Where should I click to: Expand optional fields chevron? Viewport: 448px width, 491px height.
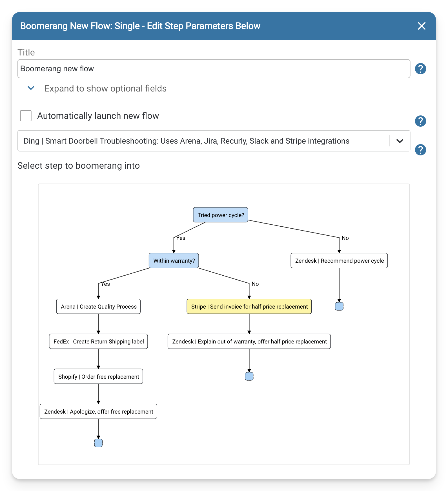click(x=31, y=88)
